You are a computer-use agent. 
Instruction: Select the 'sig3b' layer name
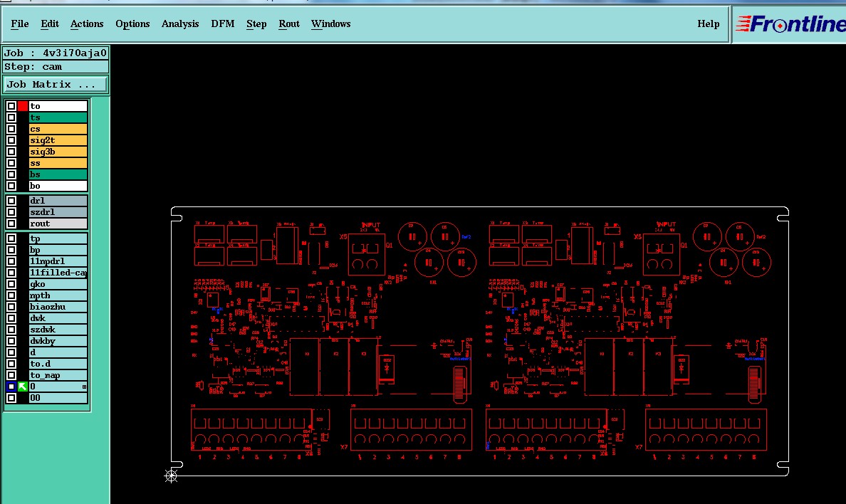58,152
